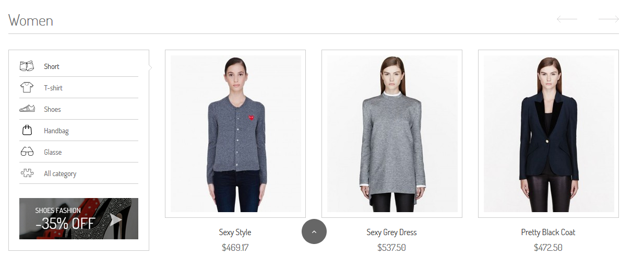Open the Pretty Black Coat product link

coord(548,232)
